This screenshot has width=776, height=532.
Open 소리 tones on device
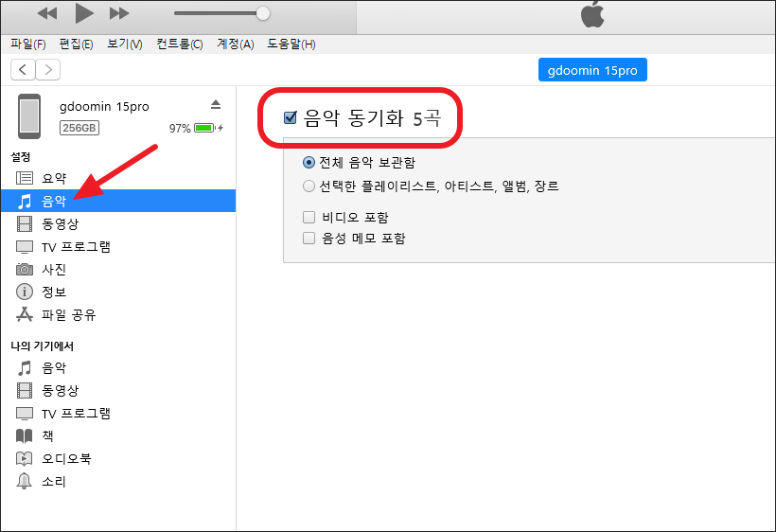(117, 482)
